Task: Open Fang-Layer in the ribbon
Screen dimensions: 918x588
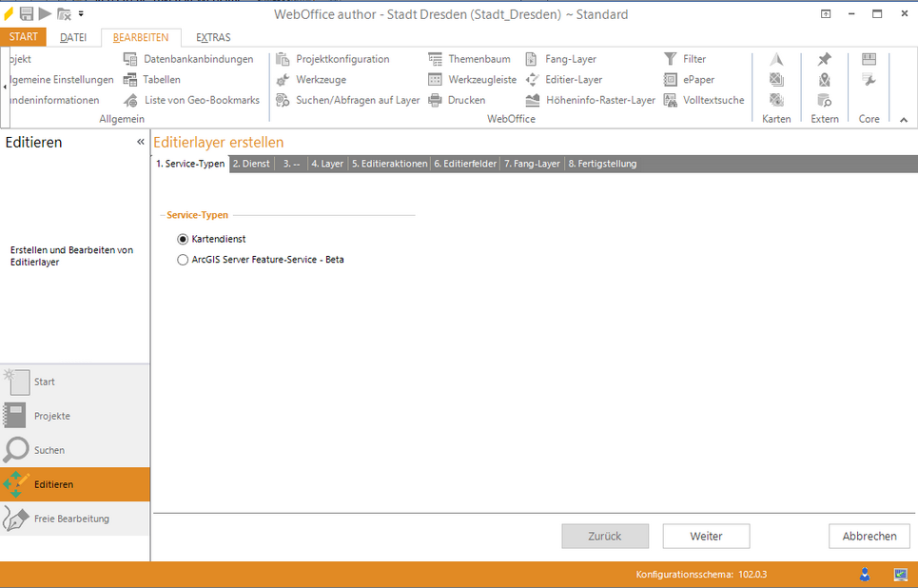Action: [x=560, y=59]
